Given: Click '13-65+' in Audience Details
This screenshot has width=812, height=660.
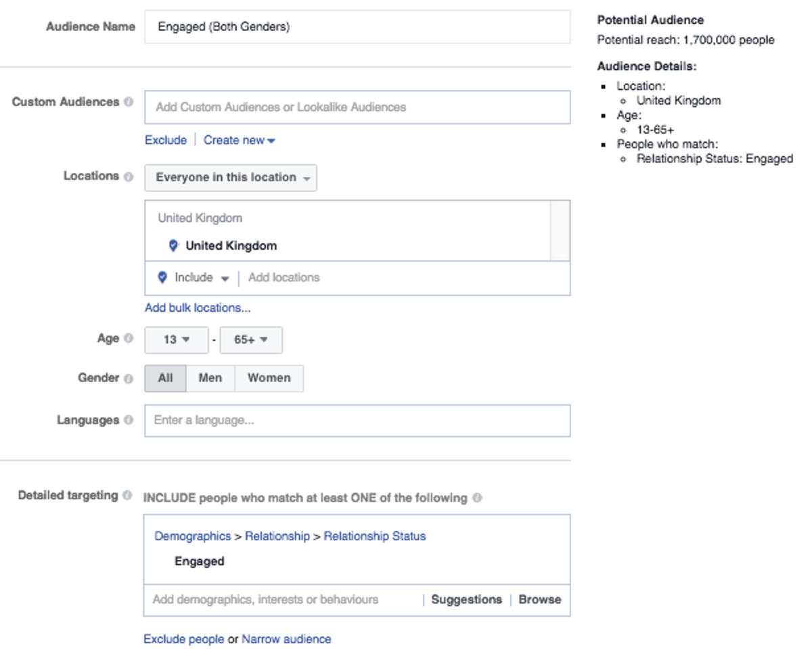Looking at the screenshot, I should pyautogui.click(x=655, y=130).
